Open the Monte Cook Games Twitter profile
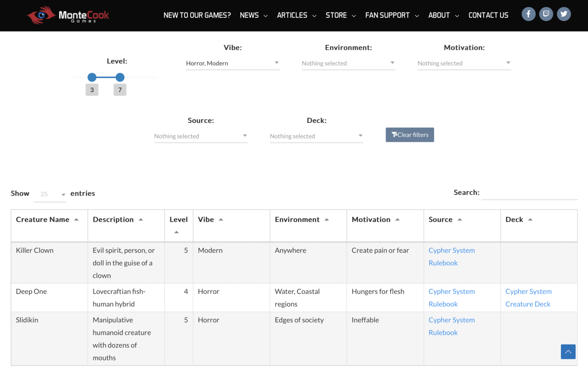The image size is (588, 371). [x=564, y=14]
